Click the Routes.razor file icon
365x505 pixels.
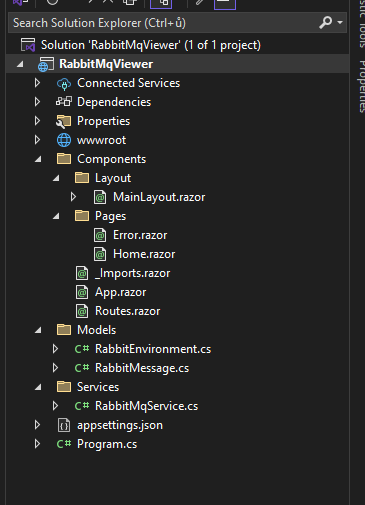tap(82, 311)
